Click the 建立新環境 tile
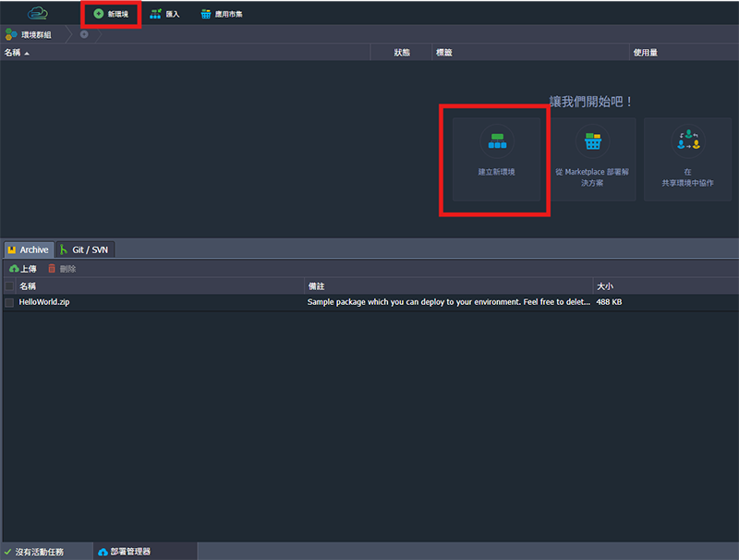 coord(497,159)
